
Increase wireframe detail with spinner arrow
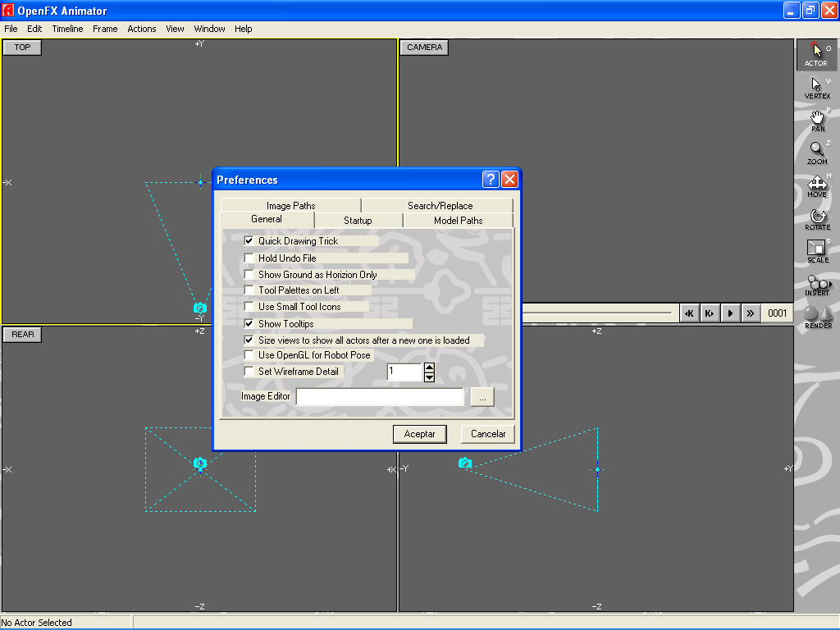[x=429, y=367]
